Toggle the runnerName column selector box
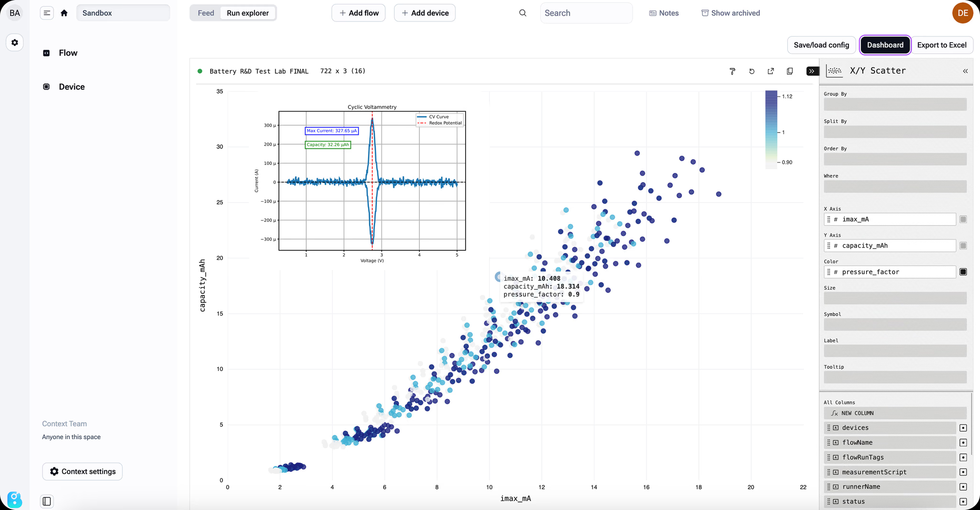The image size is (980, 510). 963,487
